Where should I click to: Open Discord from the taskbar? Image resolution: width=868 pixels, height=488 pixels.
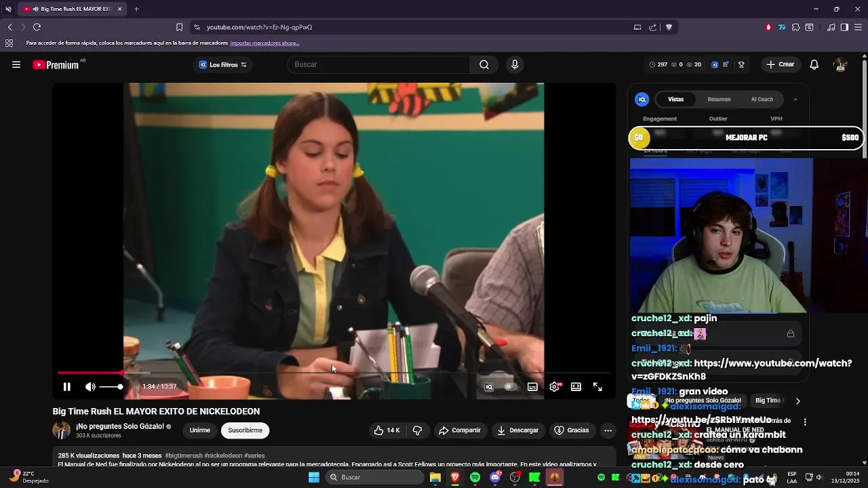(x=495, y=477)
